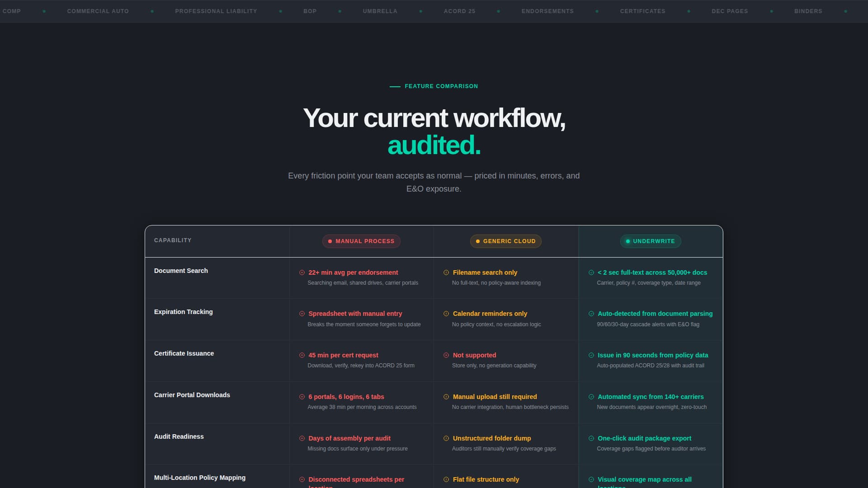Click the warning icon beside Flat file structure only
The image size is (868, 488).
(446, 479)
